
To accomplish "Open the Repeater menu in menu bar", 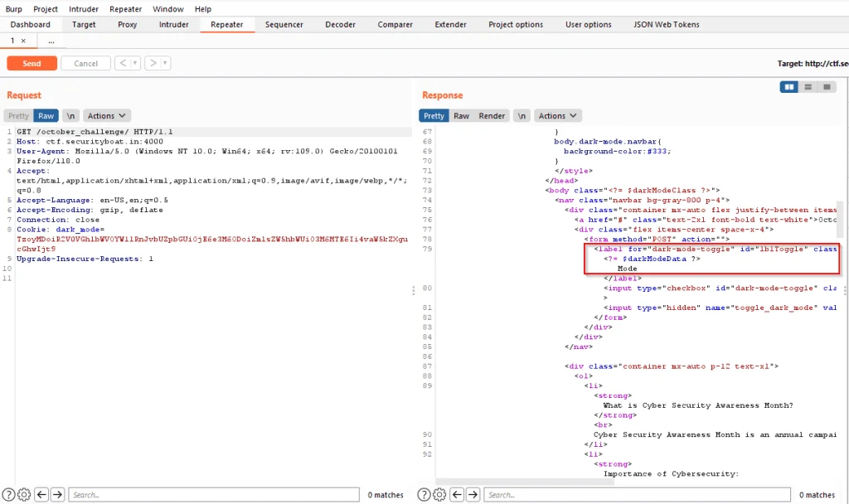I will 126,9.
